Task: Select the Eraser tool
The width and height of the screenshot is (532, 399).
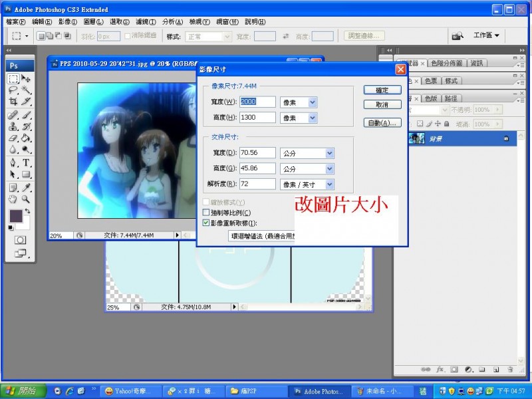Action: [x=13, y=138]
